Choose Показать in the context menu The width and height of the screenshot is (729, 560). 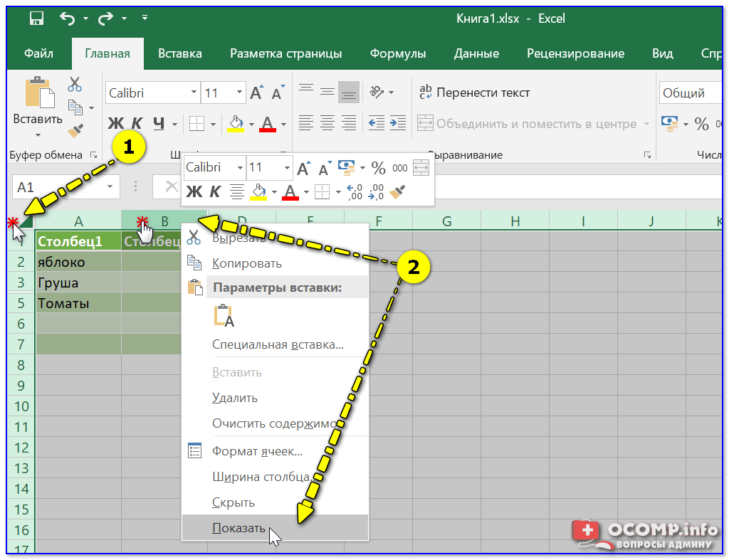[239, 528]
